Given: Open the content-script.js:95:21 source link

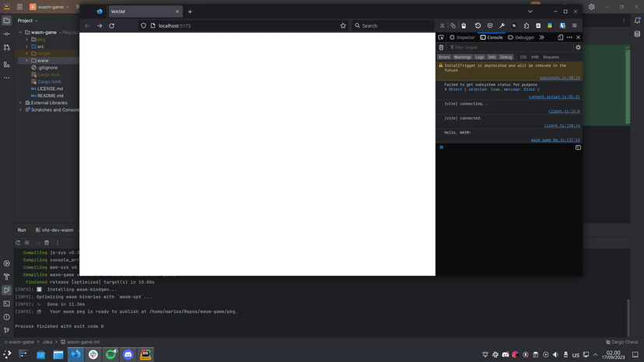Looking at the screenshot, I should tap(554, 97).
